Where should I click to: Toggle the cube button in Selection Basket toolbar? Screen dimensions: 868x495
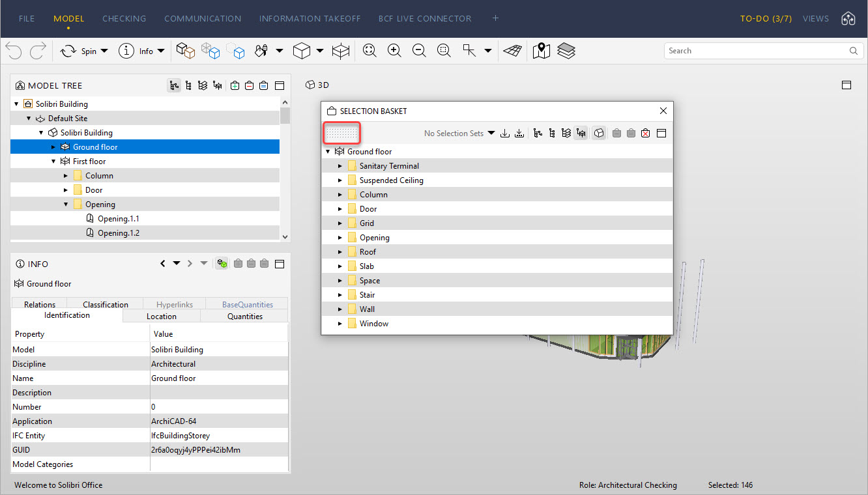coord(599,133)
